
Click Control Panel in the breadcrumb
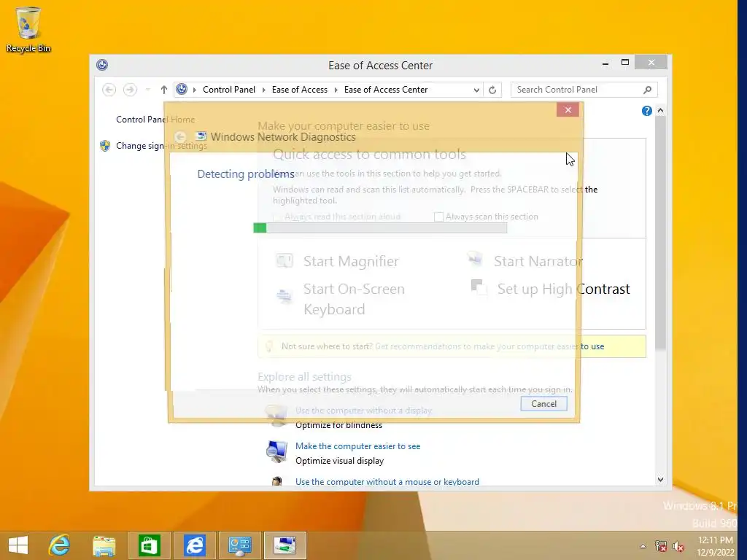tap(229, 90)
